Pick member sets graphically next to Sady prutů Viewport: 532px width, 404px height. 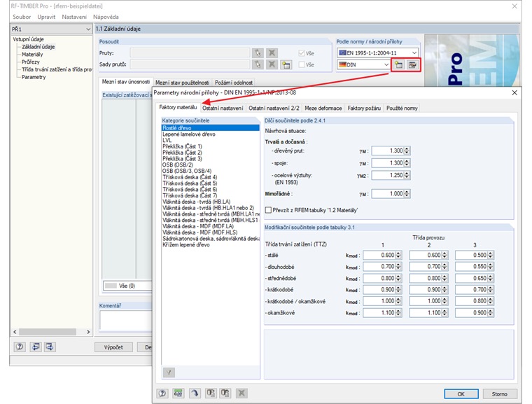pyautogui.click(x=258, y=64)
